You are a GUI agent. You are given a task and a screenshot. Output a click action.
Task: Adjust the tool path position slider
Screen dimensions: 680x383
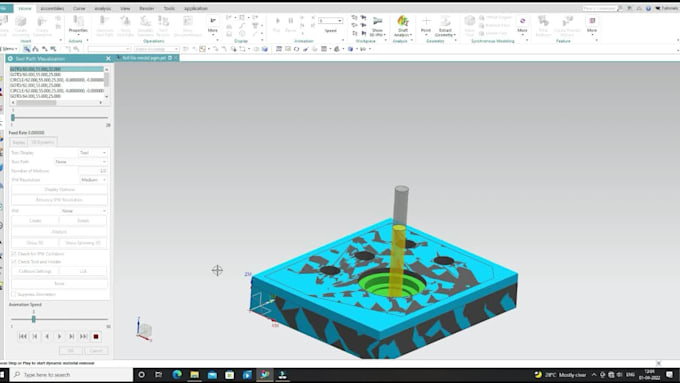[13, 118]
